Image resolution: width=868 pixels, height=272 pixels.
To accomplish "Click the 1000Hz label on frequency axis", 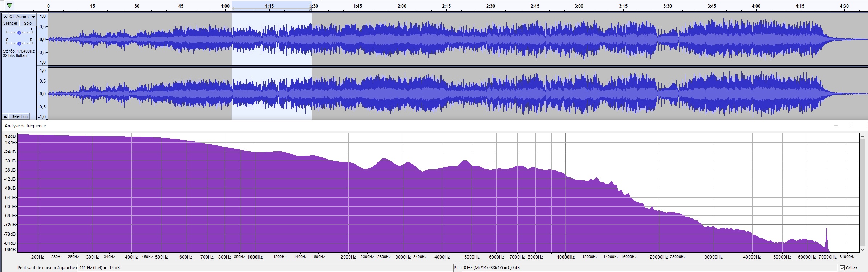I will pos(255,257).
